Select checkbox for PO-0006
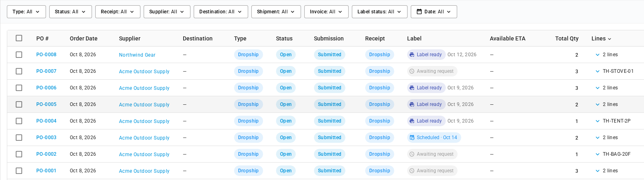The width and height of the screenshot is (644, 180). [x=19, y=88]
